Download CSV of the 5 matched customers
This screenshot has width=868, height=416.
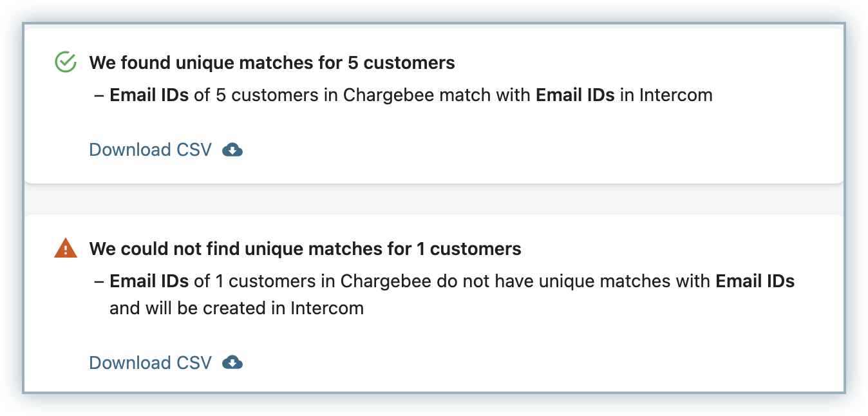pyautogui.click(x=150, y=150)
